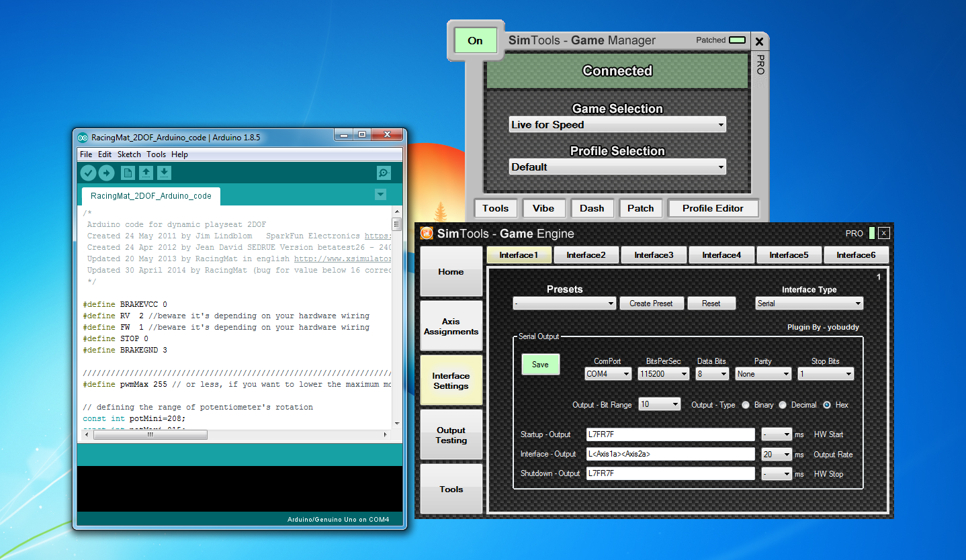Open the Arduino tab options arrow
Viewport: 966px width, 560px height.
(380, 195)
